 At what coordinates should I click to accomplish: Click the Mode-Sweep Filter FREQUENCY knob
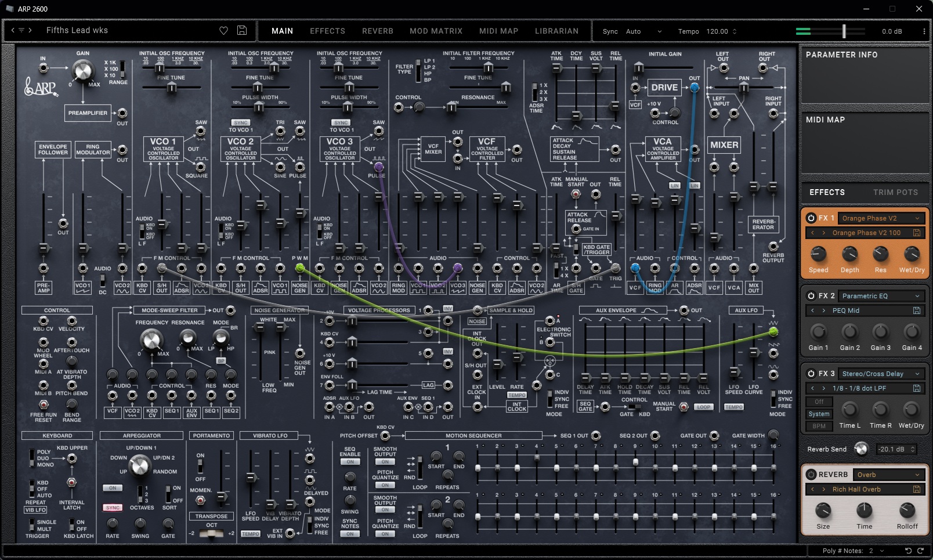click(x=151, y=339)
